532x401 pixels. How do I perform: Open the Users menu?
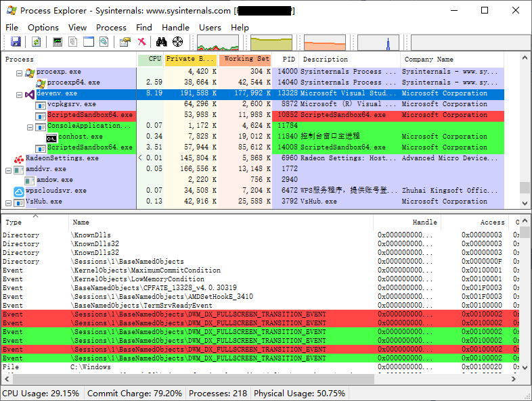210,28
